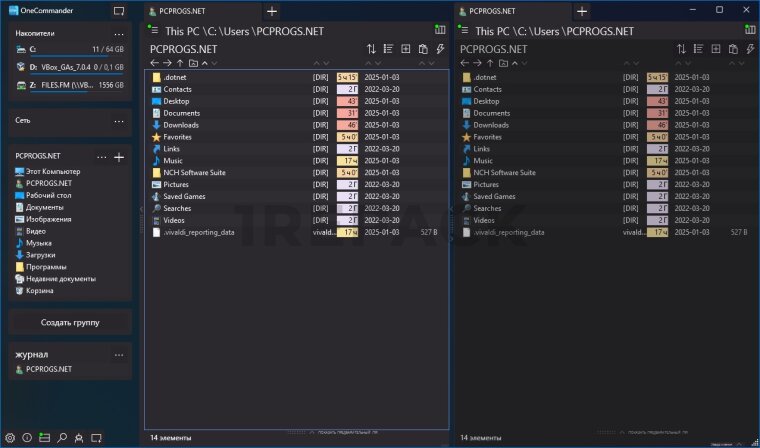Open settings gear in bottom-left toolbar

(10, 437)
